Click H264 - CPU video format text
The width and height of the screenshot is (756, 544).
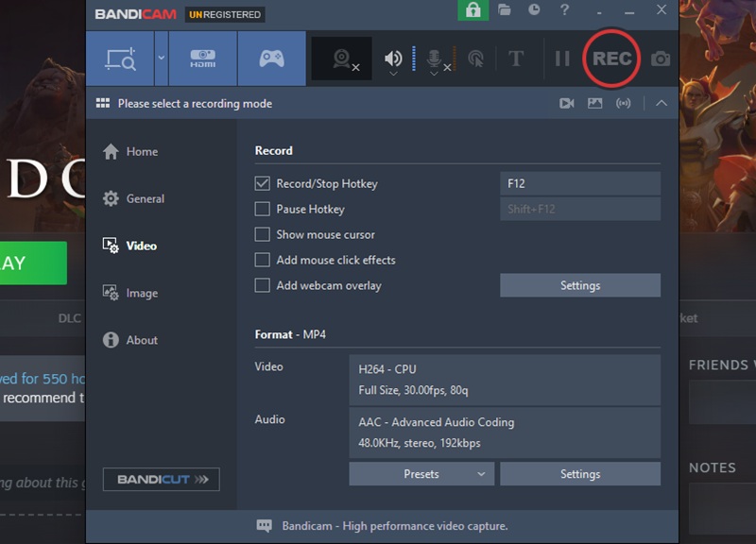[387, 369]
